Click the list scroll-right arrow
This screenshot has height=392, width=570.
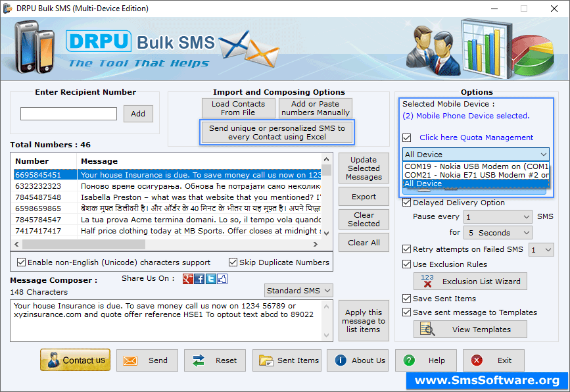pyautogui.click(x=315, y=245)
